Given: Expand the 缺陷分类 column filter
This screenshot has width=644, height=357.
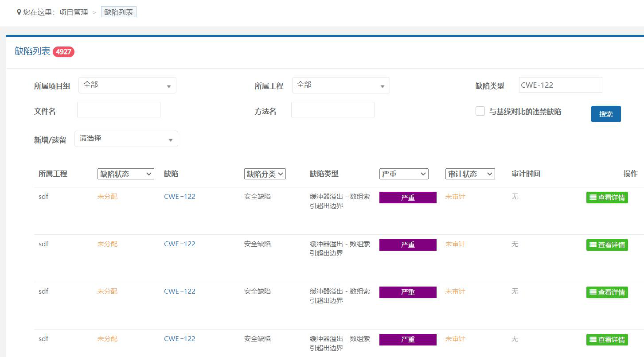Looking at the screenshot, I should pos(265,174).
